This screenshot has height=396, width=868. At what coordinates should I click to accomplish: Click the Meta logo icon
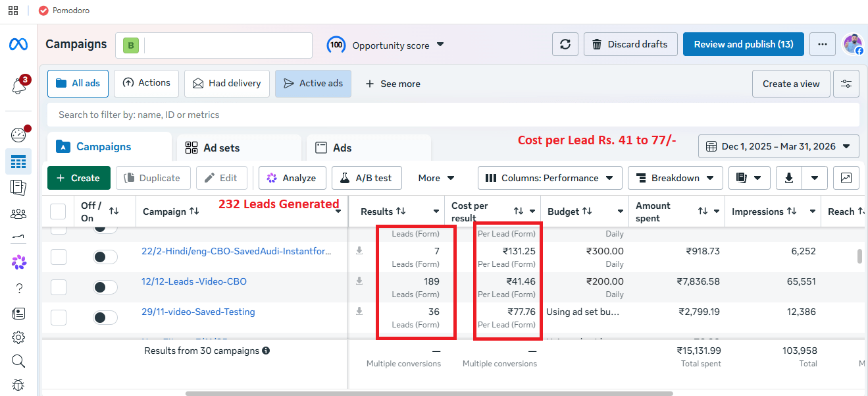coord(18,44)
